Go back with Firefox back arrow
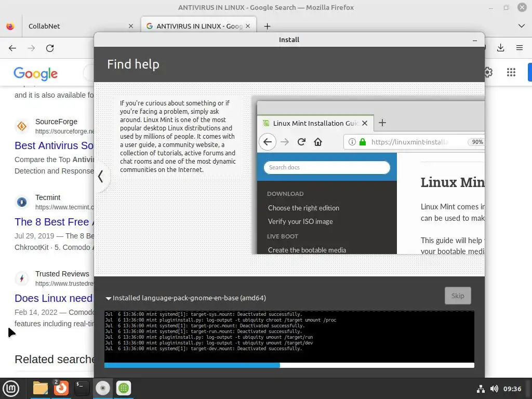The image size is (532, 399). coord(12,48)
